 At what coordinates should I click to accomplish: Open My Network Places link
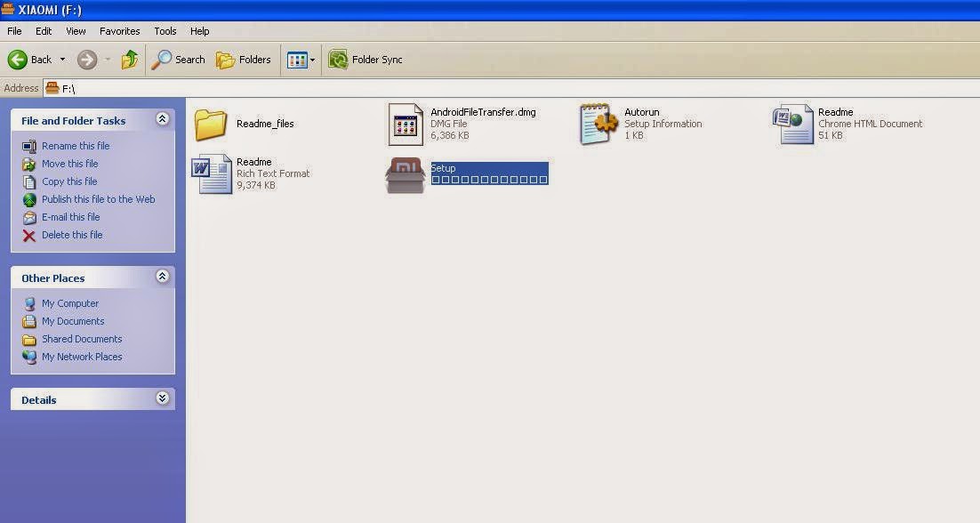pos(82,356)
